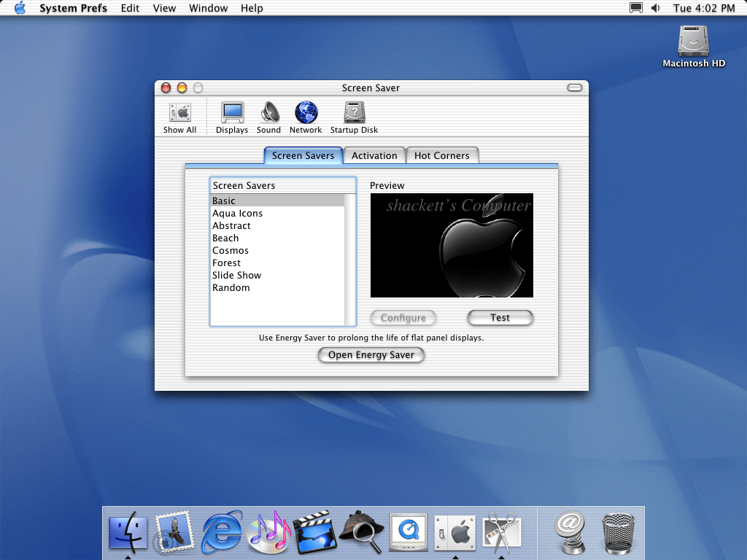Screen dimensions: 747x560
Task: Open the Window menu
Action: [208, 8]
